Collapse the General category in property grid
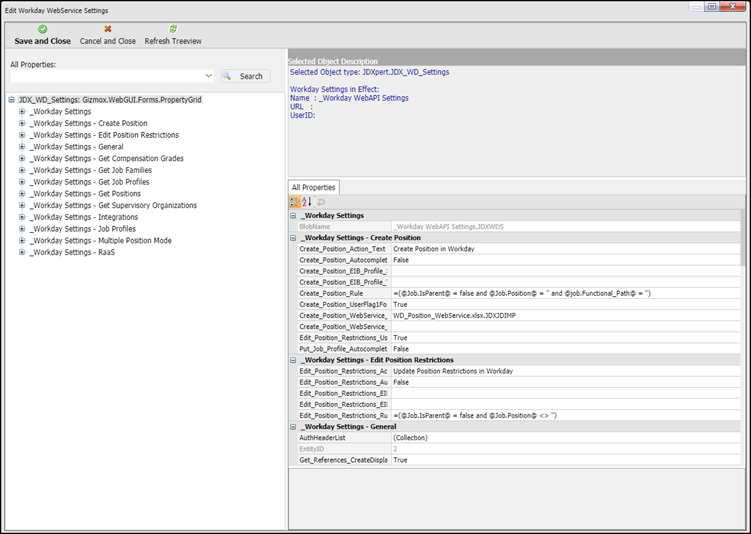751x534 pixels. coord(293,427)
